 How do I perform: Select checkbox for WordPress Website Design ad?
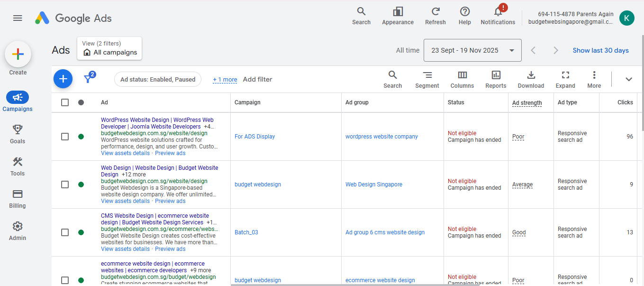point(65,137)
